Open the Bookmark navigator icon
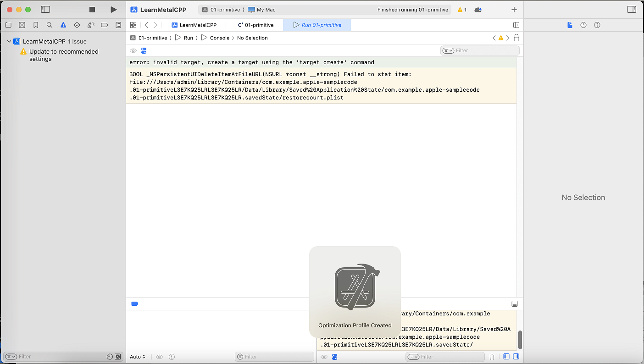The image size is (644, 364). tap(36, 25)
